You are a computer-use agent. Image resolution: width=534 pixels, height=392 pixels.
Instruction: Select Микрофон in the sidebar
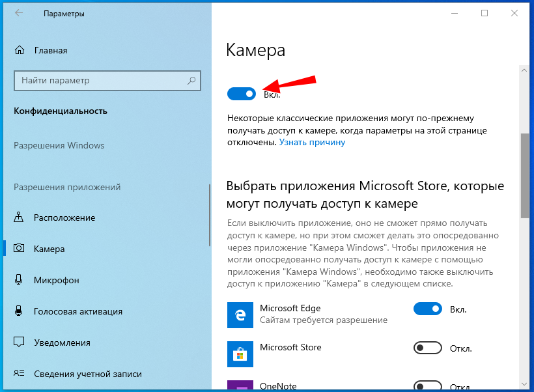56,280
